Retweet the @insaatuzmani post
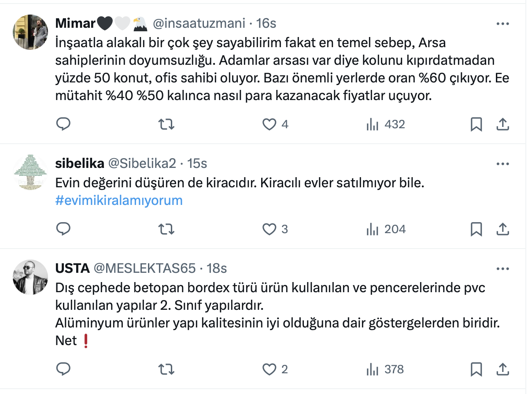The width and height of the screenshot is (532, 394). tap(166, 125)
